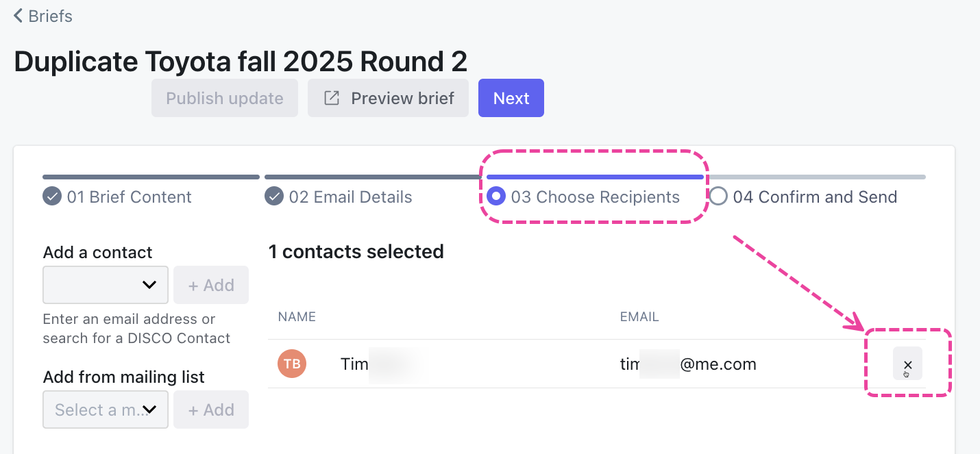980x454 pixels.
Task: Select the 03 Choose Recipients radio indicator
Action: click(x=496, y=197)
